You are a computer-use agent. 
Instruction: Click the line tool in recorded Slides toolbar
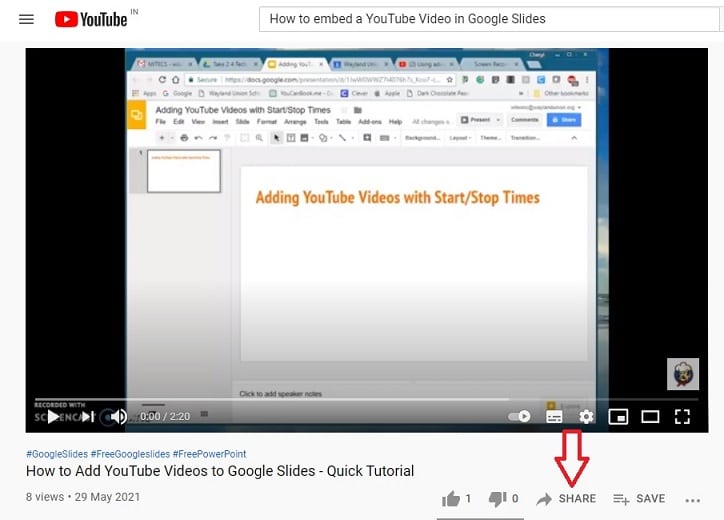coord(342,138)
